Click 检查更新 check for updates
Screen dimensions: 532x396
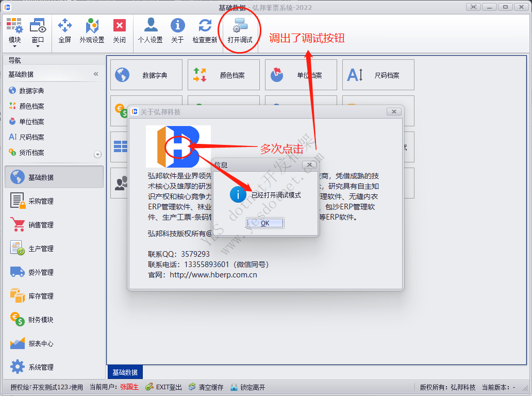click(205, 31)
